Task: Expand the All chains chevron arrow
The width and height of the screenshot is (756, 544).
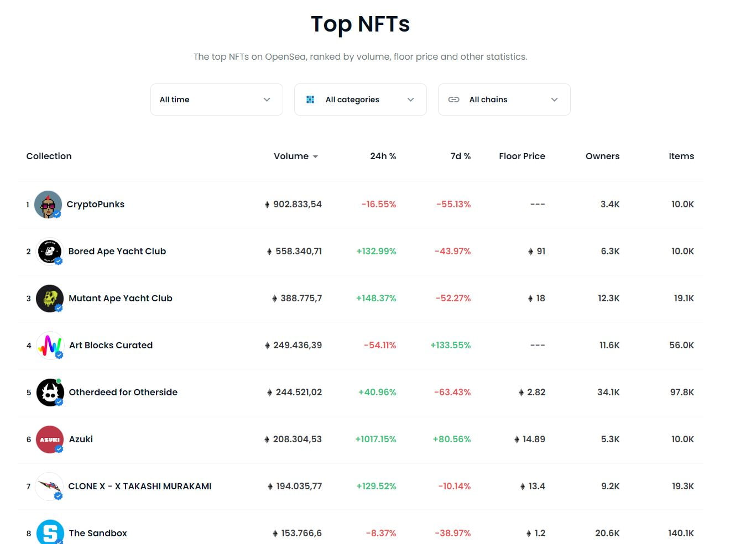Action: [555, 100]
